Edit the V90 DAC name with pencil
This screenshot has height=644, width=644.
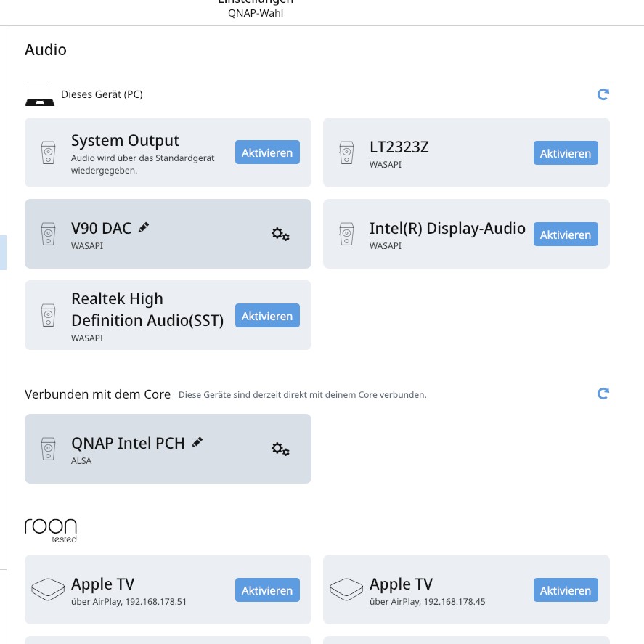pyautogui.click(x=143, y=227)
